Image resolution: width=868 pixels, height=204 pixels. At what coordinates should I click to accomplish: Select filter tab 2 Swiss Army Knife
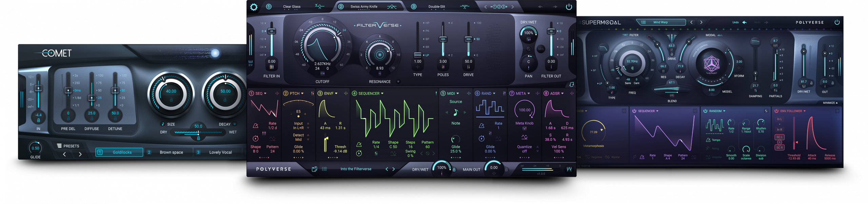(369, 6)
